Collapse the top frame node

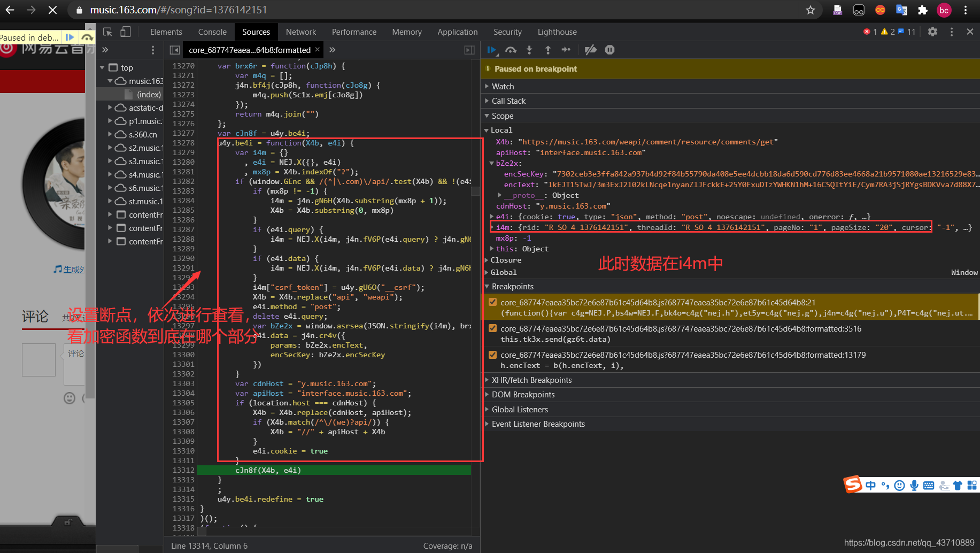click(102, 67)
